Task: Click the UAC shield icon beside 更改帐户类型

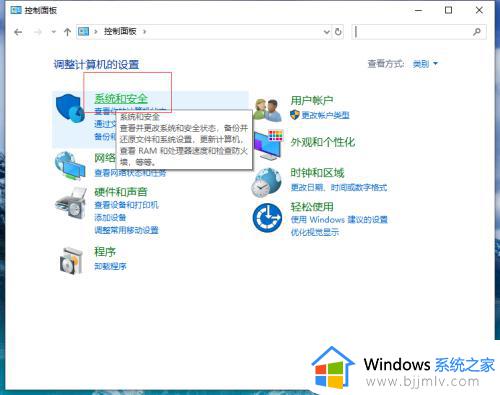Action: [x=295, y=115]
